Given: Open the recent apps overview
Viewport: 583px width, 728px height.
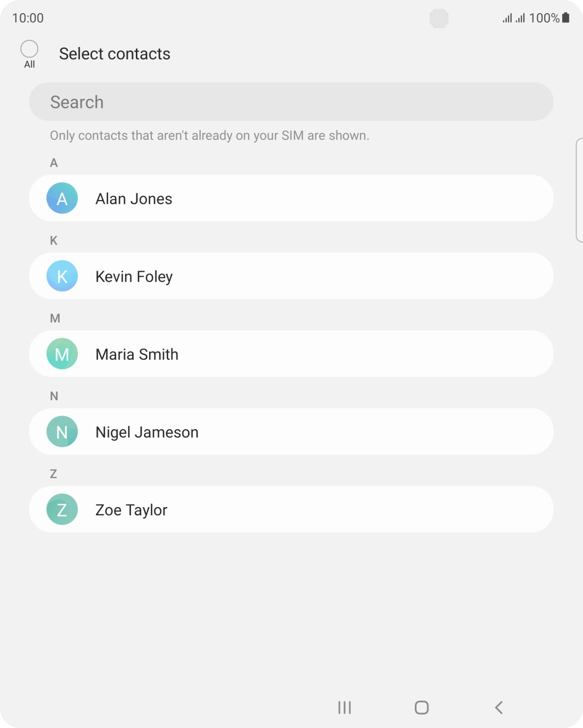Looking at the screenshot, I should [344, 707].
